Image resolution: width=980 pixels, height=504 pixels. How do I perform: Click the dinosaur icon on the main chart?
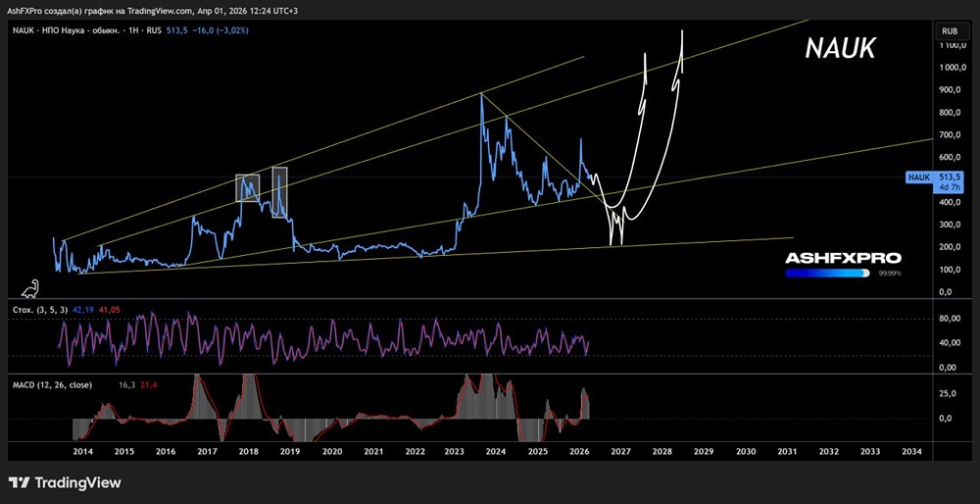point(30,288)
